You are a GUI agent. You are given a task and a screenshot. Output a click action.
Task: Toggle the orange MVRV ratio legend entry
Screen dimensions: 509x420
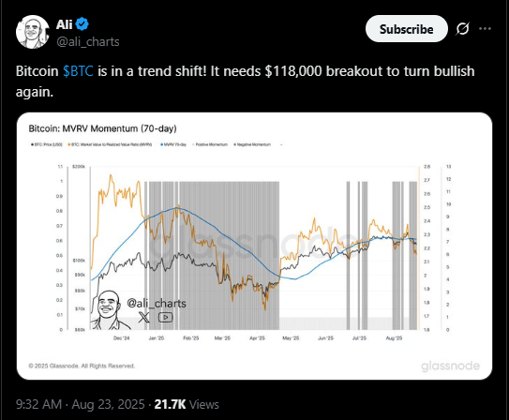[110, 144]
